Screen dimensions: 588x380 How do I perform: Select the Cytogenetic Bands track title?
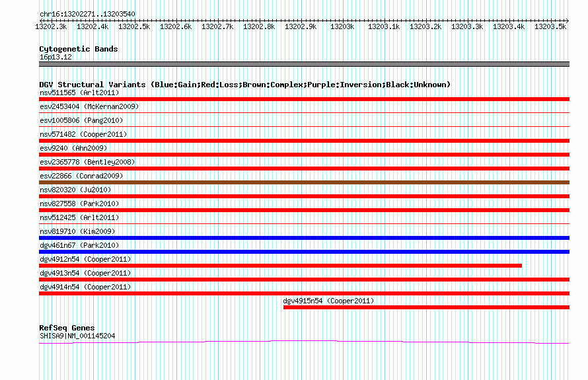[79, 49]
